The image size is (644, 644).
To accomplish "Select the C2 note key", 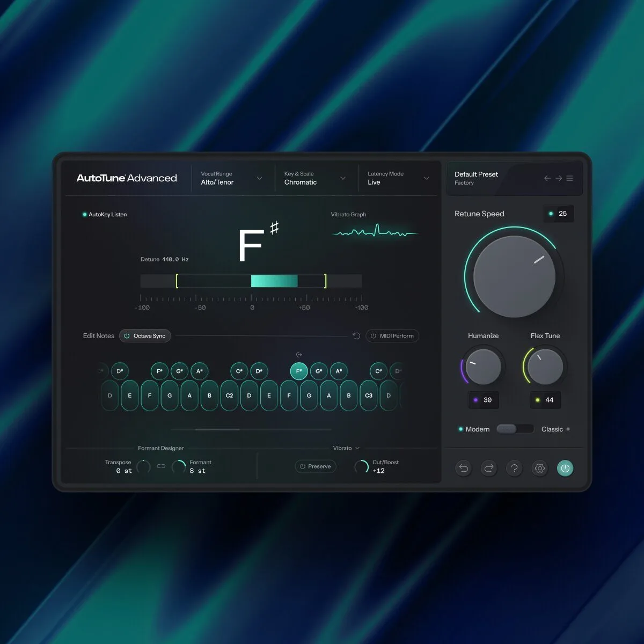I will point(229,396).
